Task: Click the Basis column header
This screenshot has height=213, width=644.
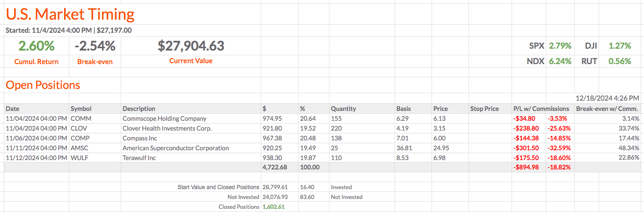Action: coord(403,109)
